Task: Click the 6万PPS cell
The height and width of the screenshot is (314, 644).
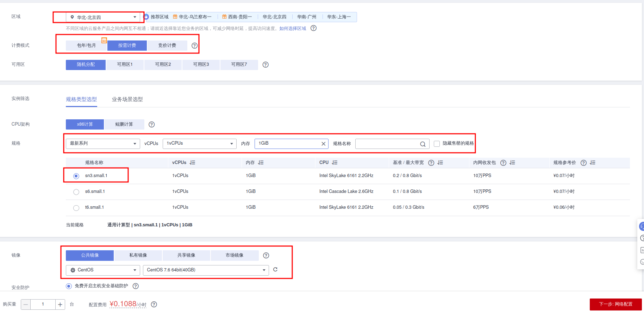Action: tap(481, 207)
